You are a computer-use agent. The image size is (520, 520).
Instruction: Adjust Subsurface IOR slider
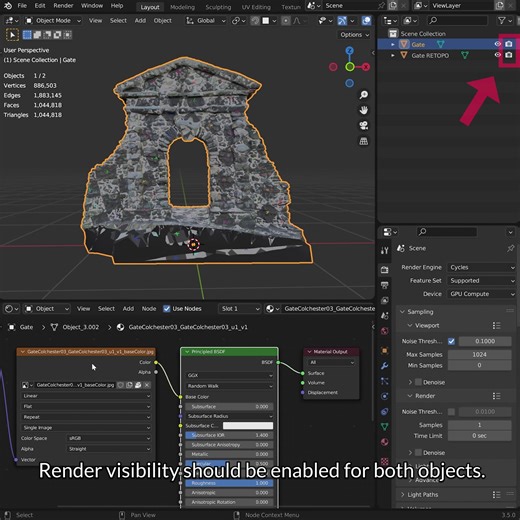[229, 435]
